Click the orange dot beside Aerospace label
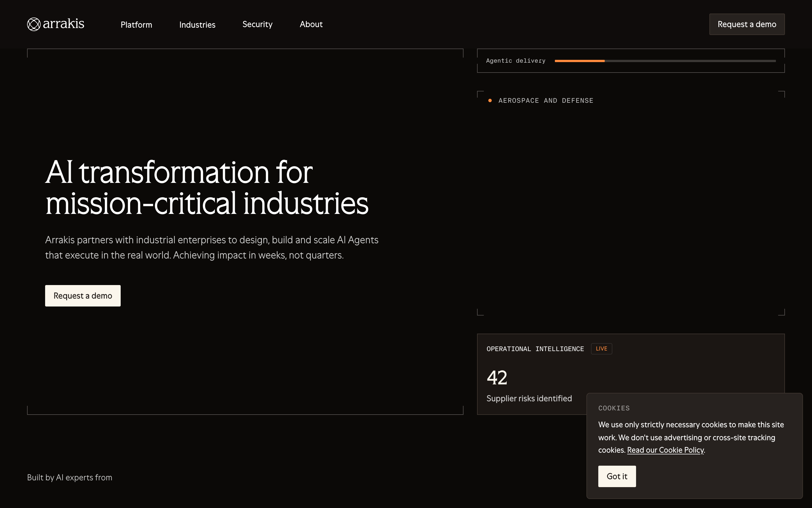Screen dimensions: 812x508 click(x=490, y=100)
